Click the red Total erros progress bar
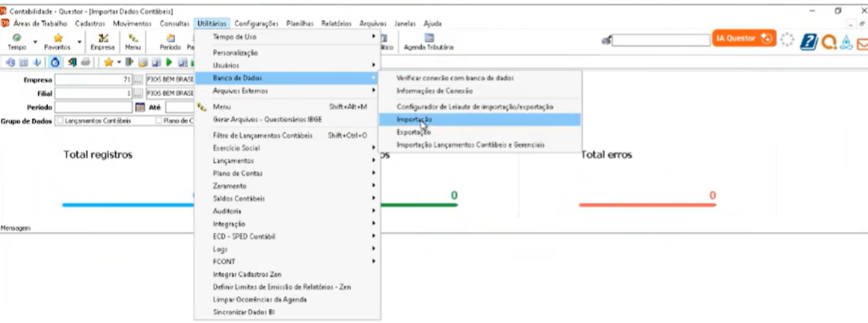The height and width of the screenshot is (323, 868). tap(648, 205)
